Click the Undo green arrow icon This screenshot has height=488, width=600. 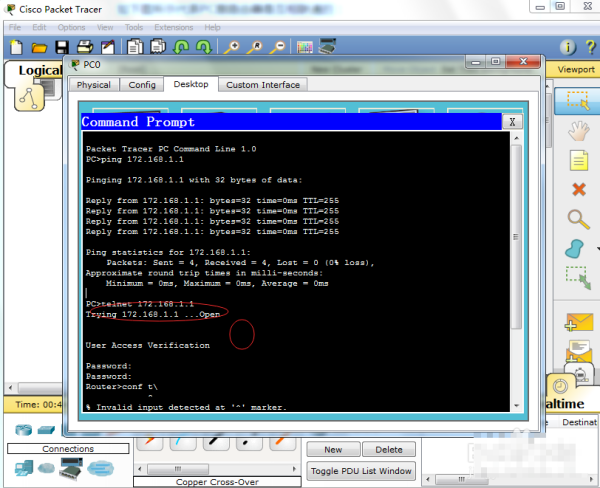(x=181, y=47)
